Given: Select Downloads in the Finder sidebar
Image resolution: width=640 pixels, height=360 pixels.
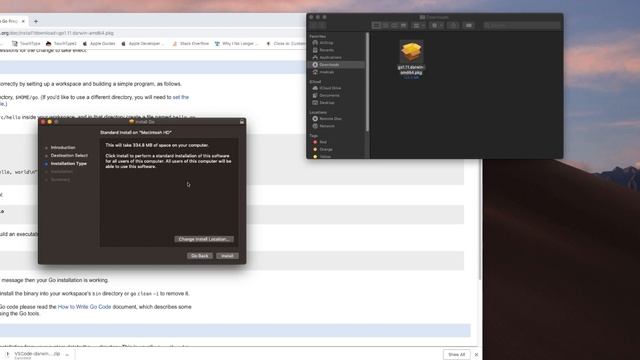Looking at the screenshot, I should click(337, 64).
